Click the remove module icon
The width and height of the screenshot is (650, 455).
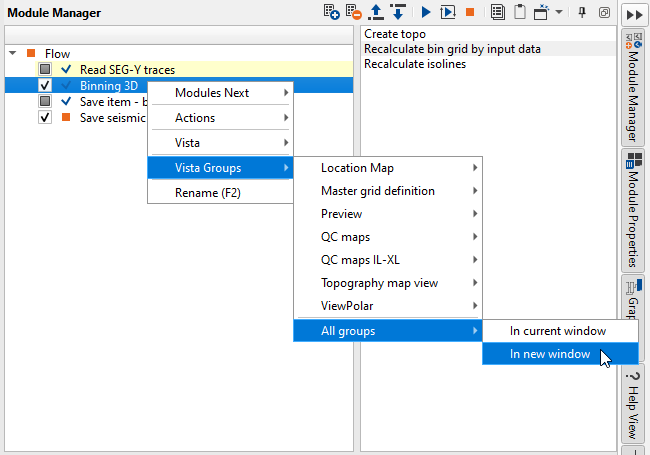click(354, 12)
